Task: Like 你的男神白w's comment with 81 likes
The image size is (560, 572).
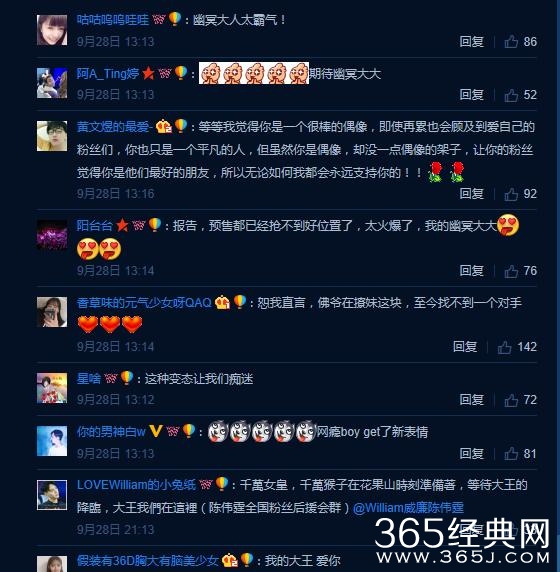Action: [511, 453]
